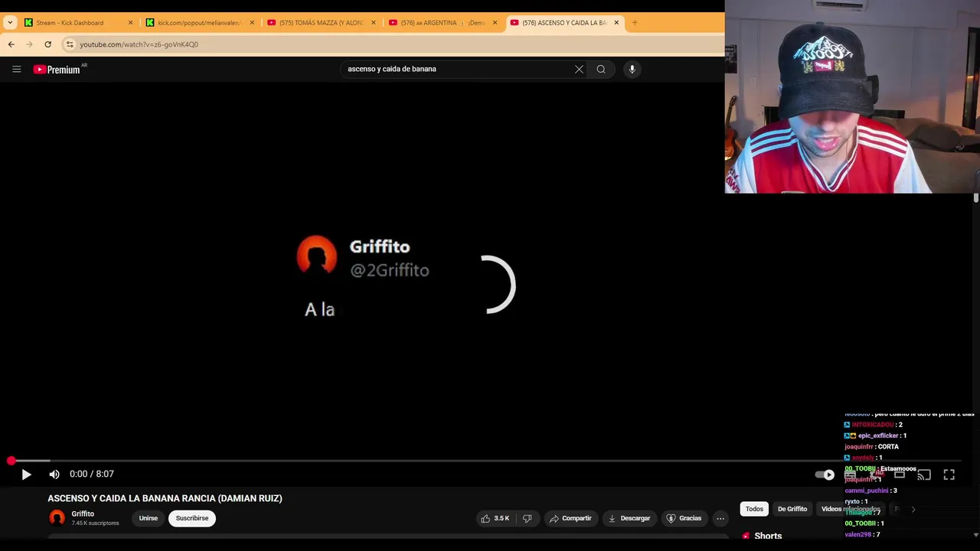Viewport: 980px width, 551px height.
Task: Toggle subtitles in the player
Action: (850, 474)
